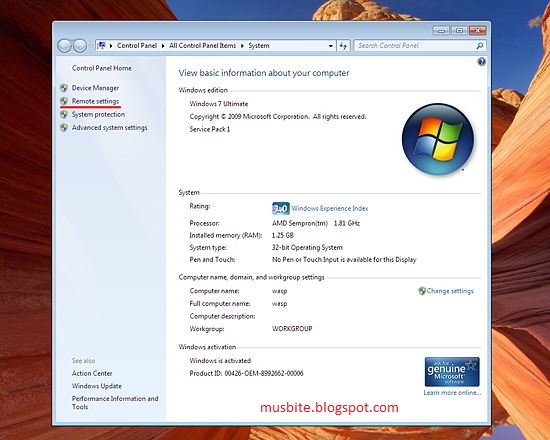Open System protection link

pos(98,114)
